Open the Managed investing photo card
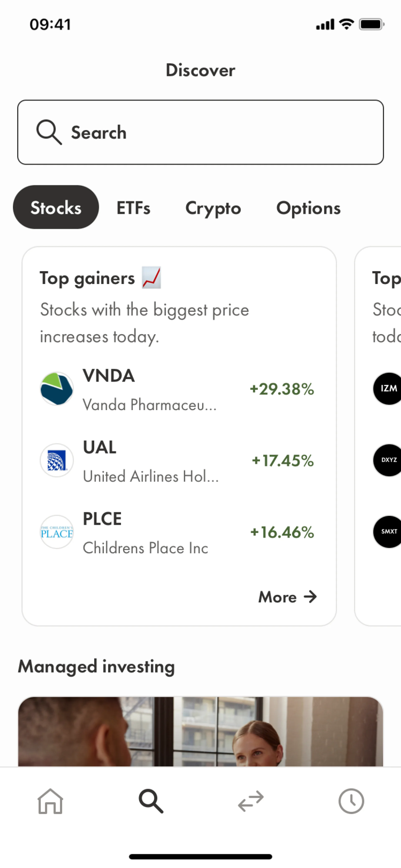The height and width of the screenshot is (868, 401). tap(200, 731)
